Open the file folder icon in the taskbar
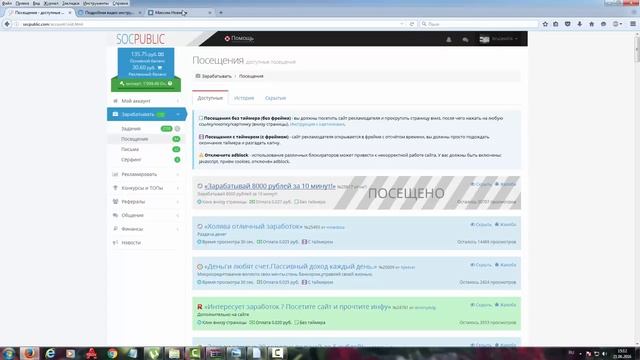Viewport: 640px width, 360px height. (x=174, y=353)
